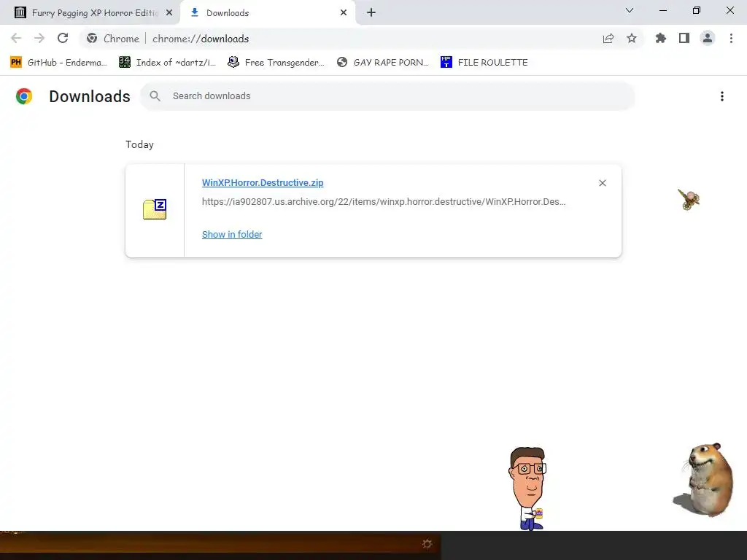The image size is (747, 560).
Task: Close the first tab about XP Horror Edition
Action: [169, 13]
